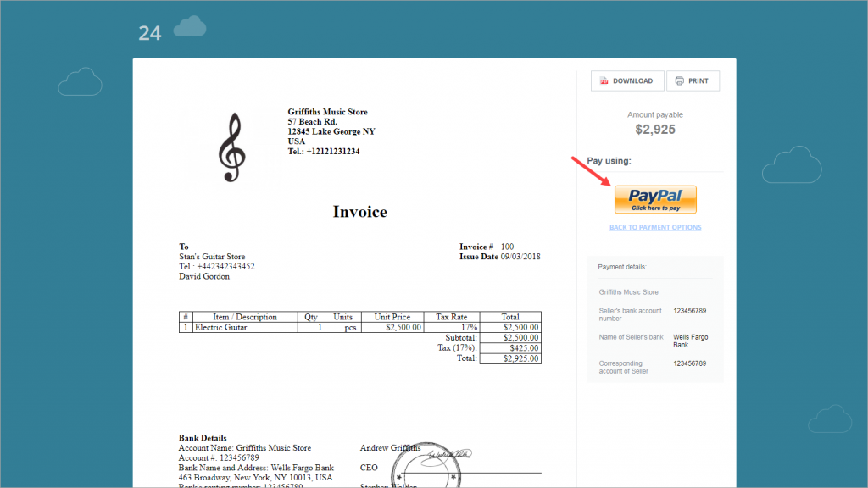Click recipient Stan's Guitar Store
868x488 pixels.
(212, 257)
